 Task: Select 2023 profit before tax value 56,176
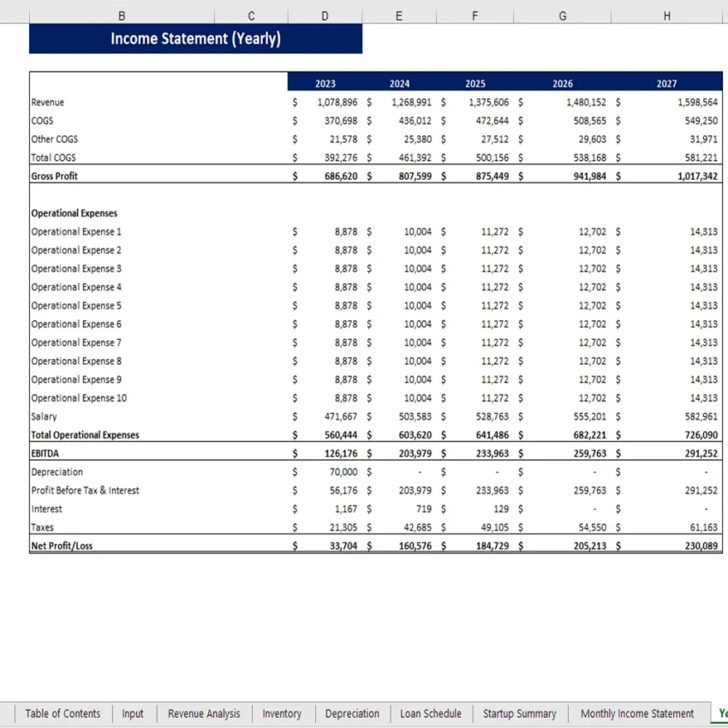click(343, 490)
